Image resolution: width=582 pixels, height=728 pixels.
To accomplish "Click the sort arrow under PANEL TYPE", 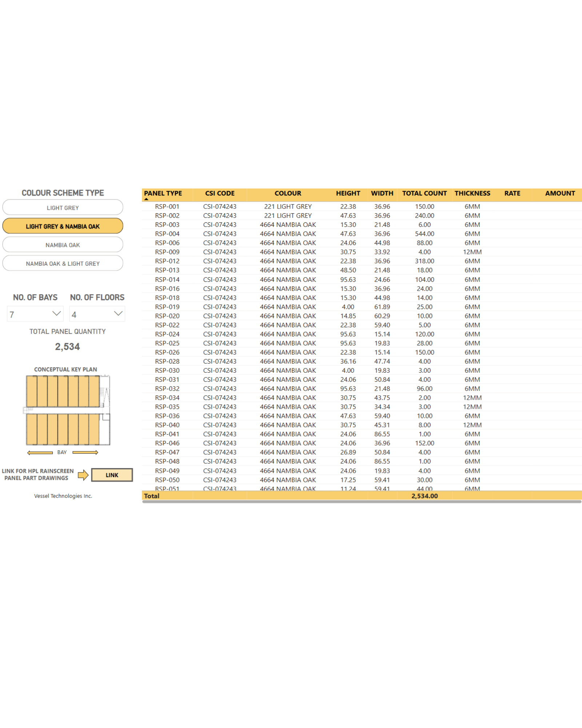I will click(146, 199).
